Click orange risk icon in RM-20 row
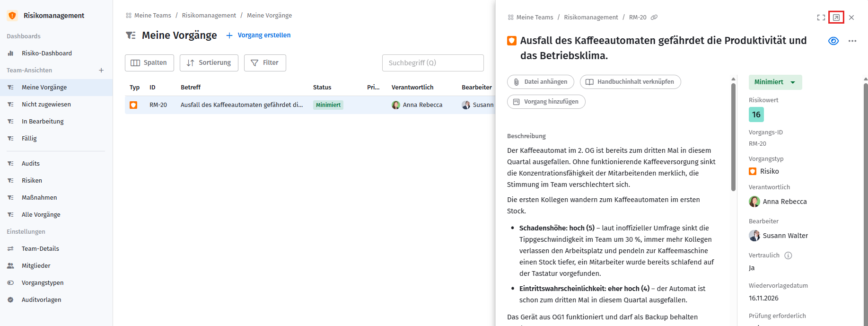This screenshot has width=868, height=326. point(133,105)
